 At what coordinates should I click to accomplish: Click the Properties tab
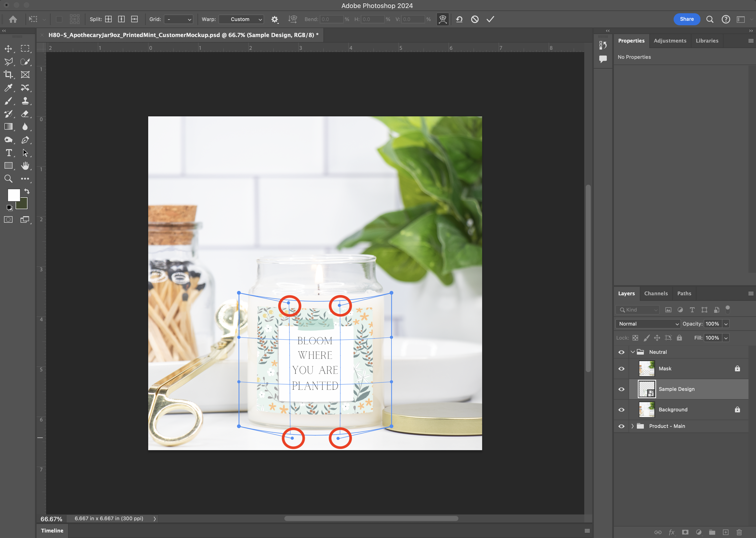coord(631,41)
